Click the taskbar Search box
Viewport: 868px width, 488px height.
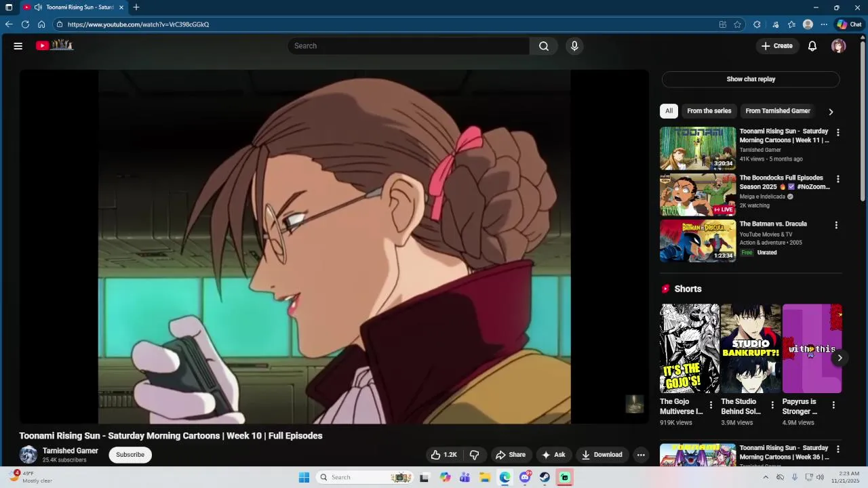[x=364, y=477]
